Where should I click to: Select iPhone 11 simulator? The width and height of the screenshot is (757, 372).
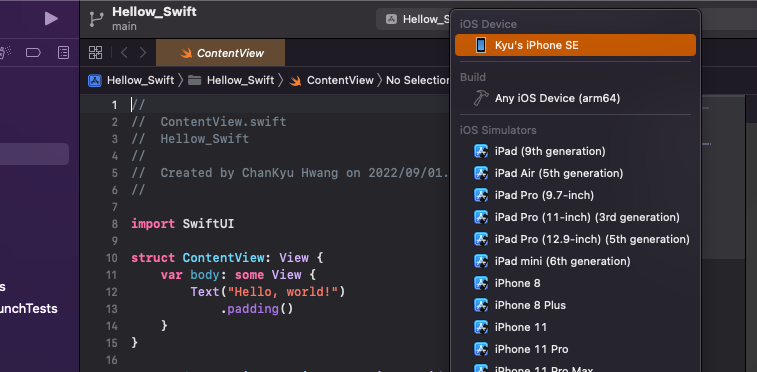(575, 327)
